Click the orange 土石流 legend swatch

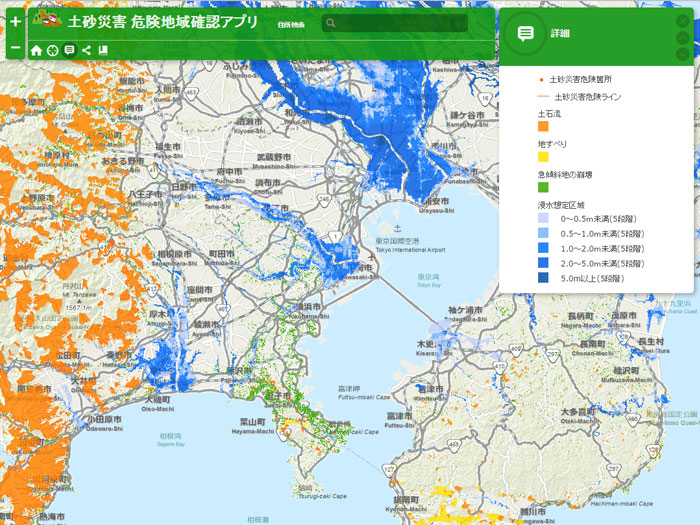[x=543, y=127]
